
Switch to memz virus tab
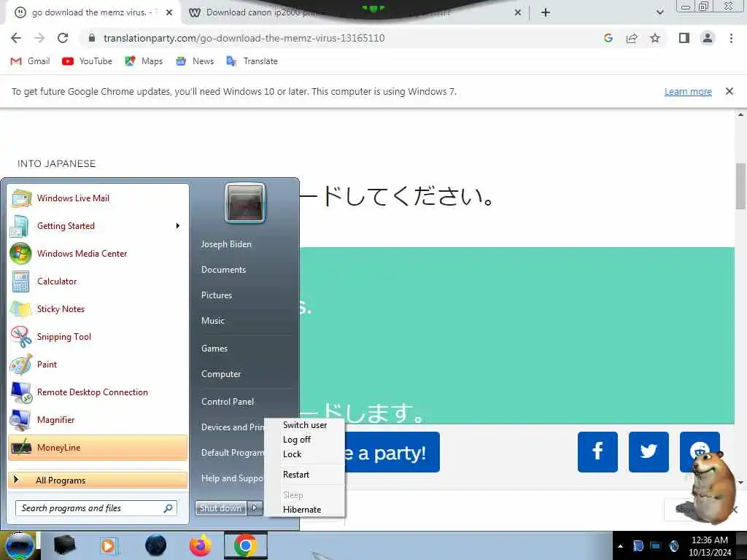tap(90, 12)
